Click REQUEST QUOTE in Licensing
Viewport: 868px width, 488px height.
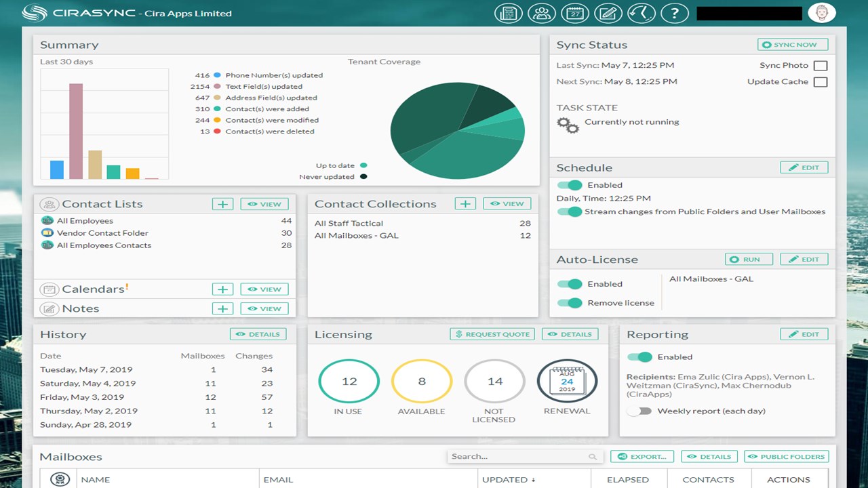492,334
